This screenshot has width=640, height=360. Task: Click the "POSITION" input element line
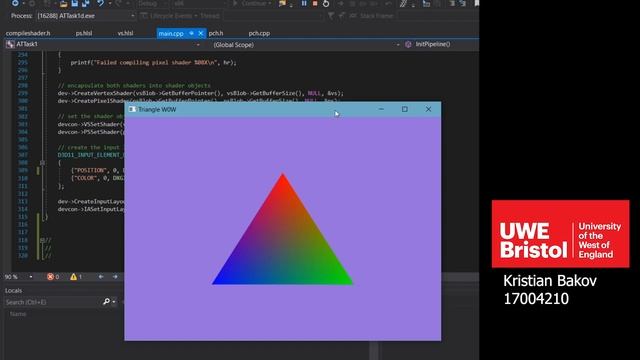click(x=97, y=170)
